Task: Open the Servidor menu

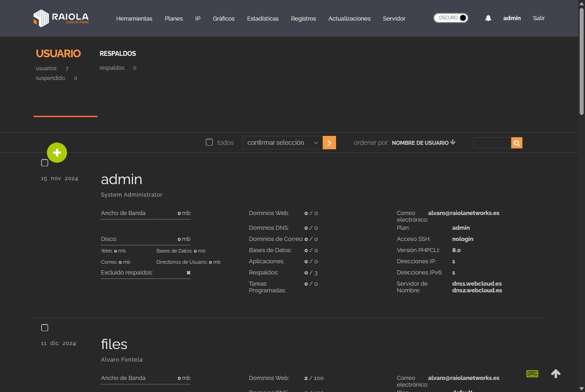Action: 394,18
